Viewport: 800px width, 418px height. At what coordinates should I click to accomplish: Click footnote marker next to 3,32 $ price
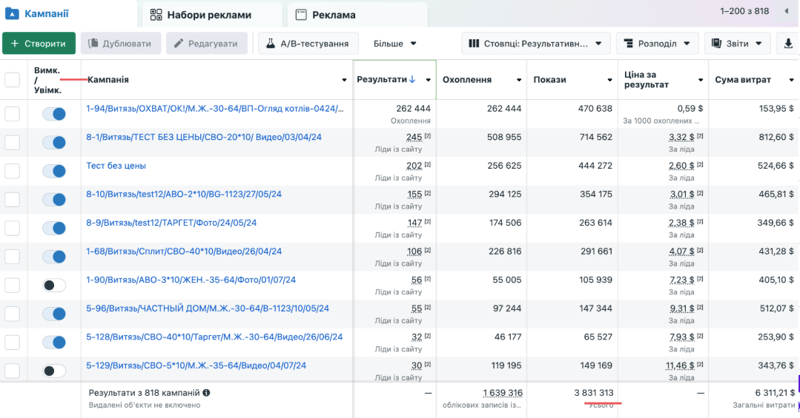pos(701,136)
